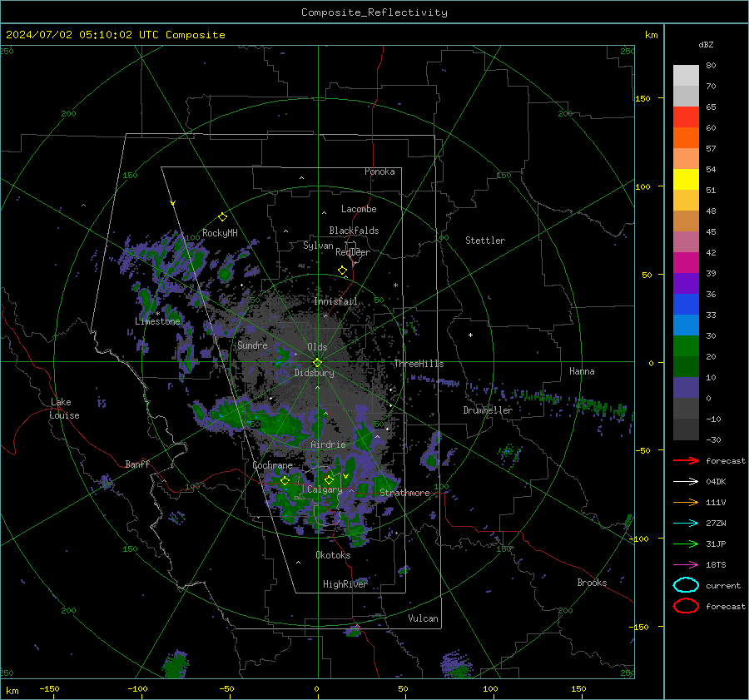Select the magenta 39 dBZ color swatch

click(686, 263)
